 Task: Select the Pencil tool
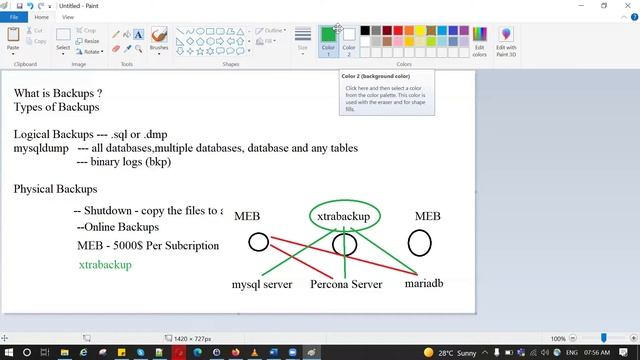click(x=116, y=35)
